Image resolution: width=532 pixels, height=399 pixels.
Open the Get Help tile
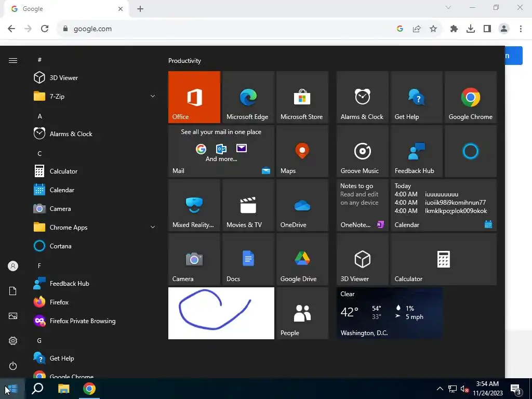pos(417,97)
